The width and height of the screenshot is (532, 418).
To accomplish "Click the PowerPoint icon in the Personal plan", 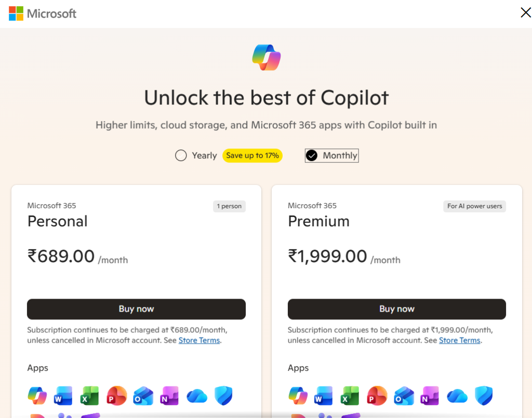I will coord(117,396).
